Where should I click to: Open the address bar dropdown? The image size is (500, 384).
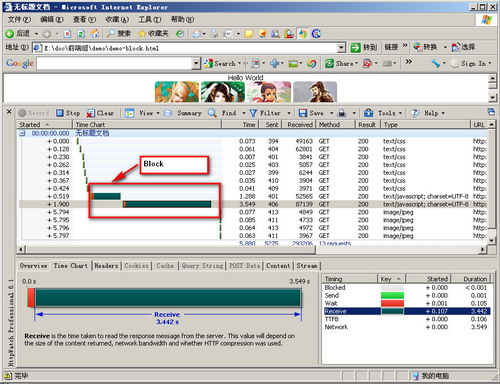[341, 48]
